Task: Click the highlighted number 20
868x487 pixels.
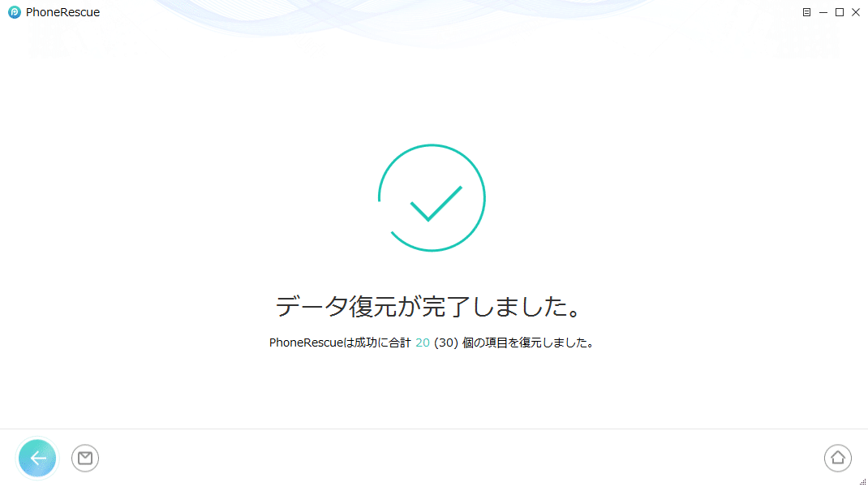Action: point(423,343)
